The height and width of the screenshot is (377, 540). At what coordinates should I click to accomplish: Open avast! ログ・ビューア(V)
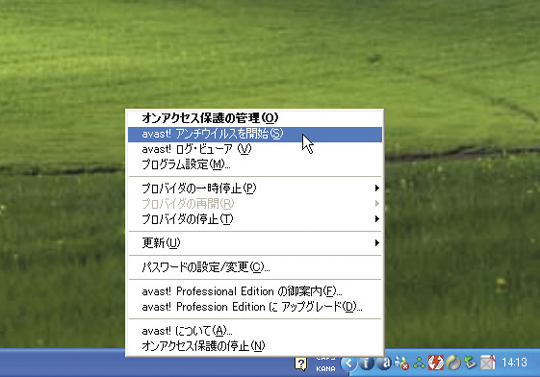point(255,149)
